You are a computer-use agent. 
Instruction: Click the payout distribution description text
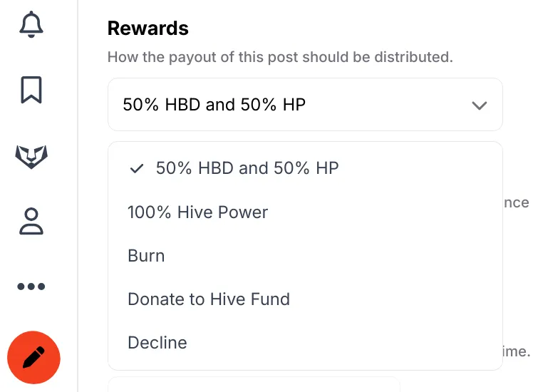click(x=280, y=57)
